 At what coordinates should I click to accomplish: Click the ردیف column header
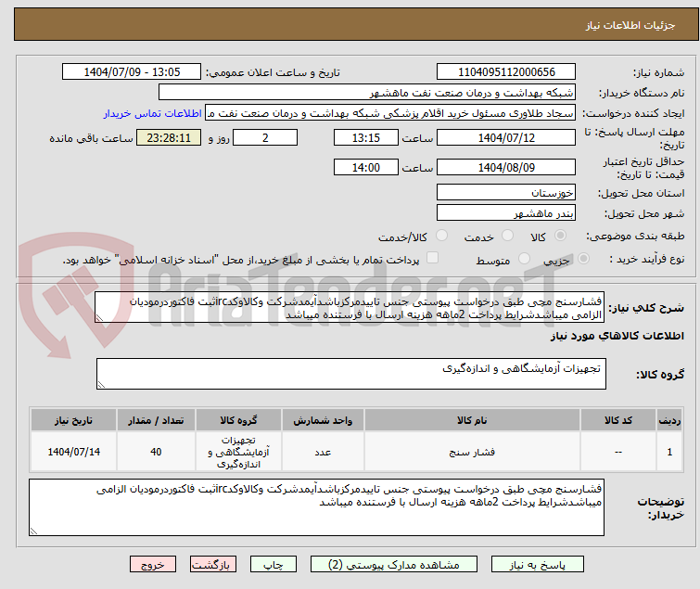[x=669, y=420]
